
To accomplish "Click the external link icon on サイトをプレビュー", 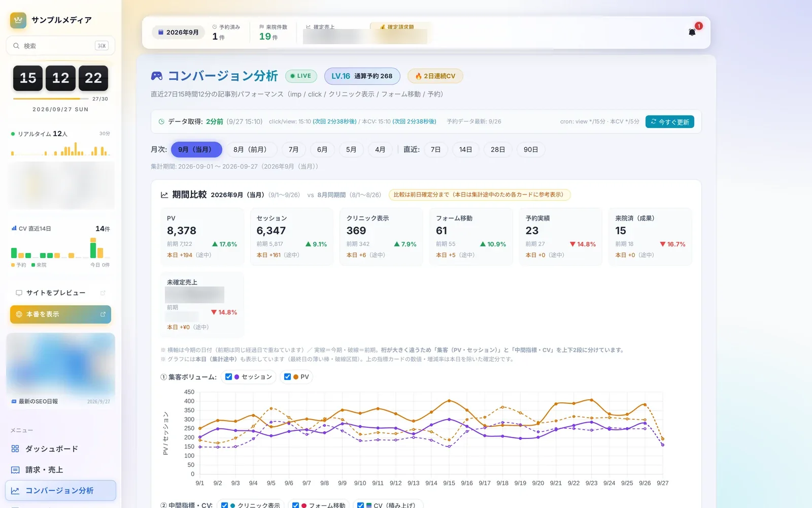I will coord(103,293).
